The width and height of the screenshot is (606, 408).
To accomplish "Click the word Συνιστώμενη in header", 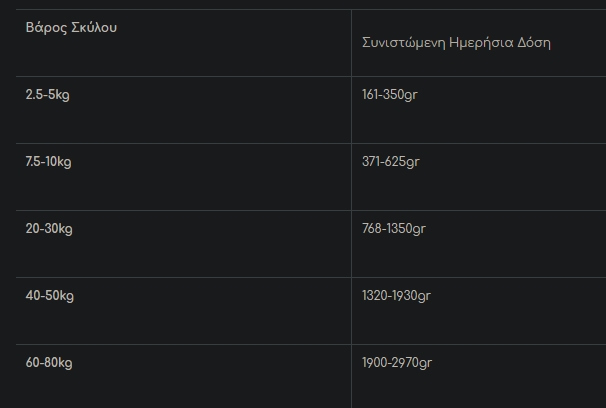I will click(x=405, y=43).
